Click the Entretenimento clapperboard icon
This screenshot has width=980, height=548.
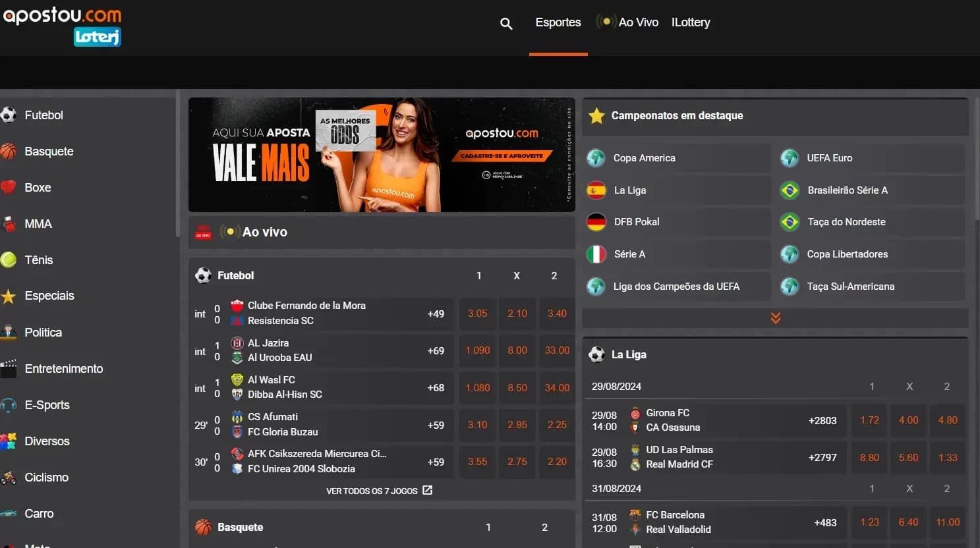click(x=8, y=368)
